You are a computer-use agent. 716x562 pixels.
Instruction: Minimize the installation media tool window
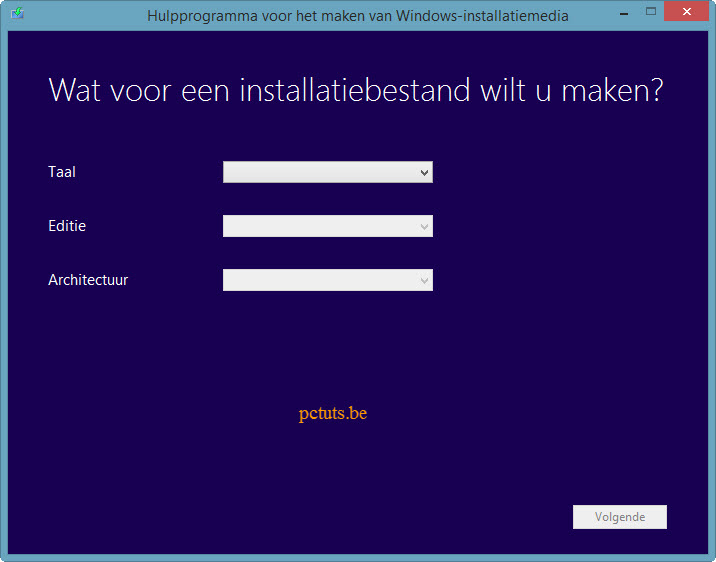[x=624, y=12]
